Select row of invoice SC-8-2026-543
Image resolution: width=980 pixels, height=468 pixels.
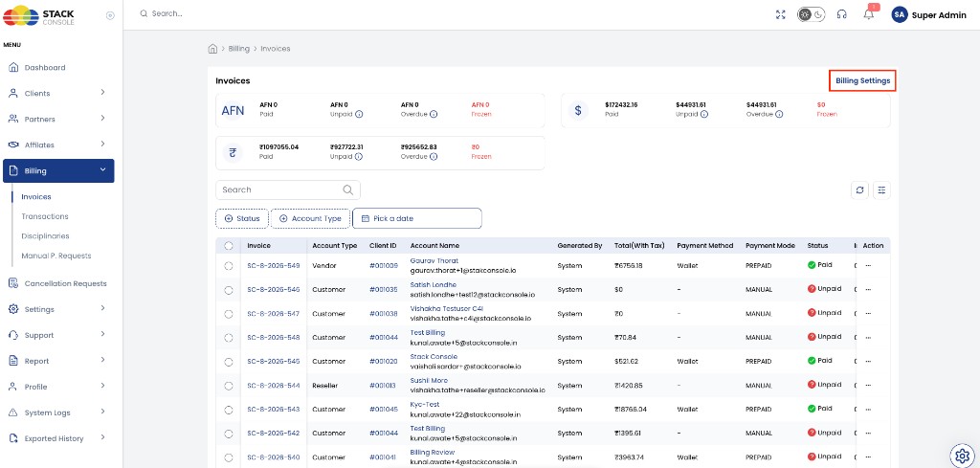(228, 410)
